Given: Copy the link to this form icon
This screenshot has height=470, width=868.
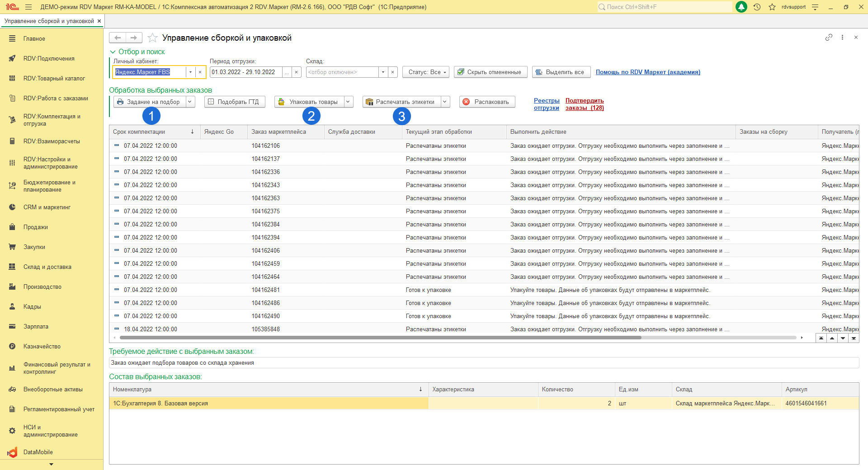Looking at the screenshot, I should pyautogui.click(x=828, y=38).
